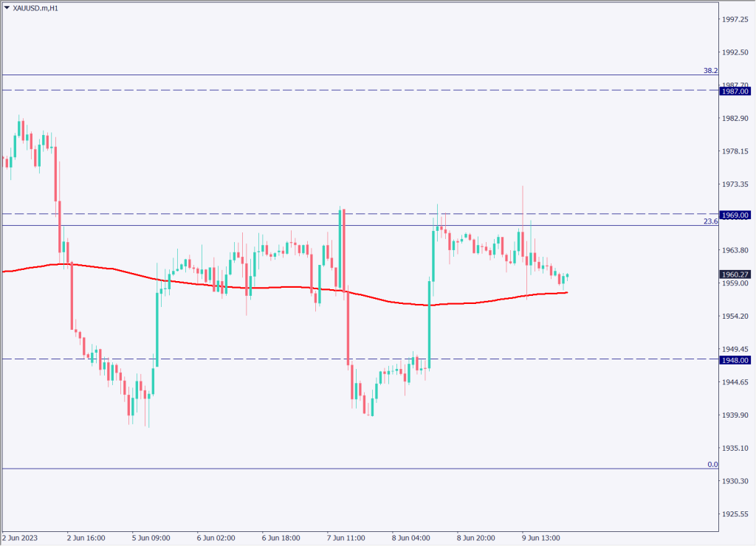Viewport: 756px width, 546px height.
Task: Select the 7 Jun 11:00 time label
Action: tap(346, 538)
